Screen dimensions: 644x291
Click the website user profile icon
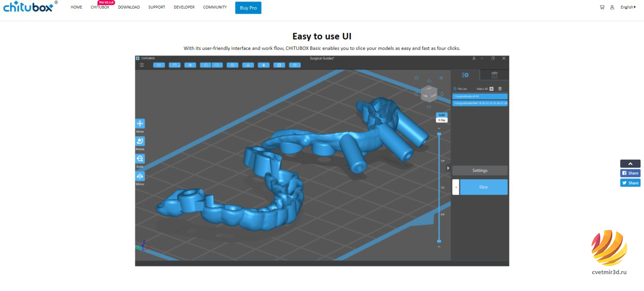tap(612, 7)
